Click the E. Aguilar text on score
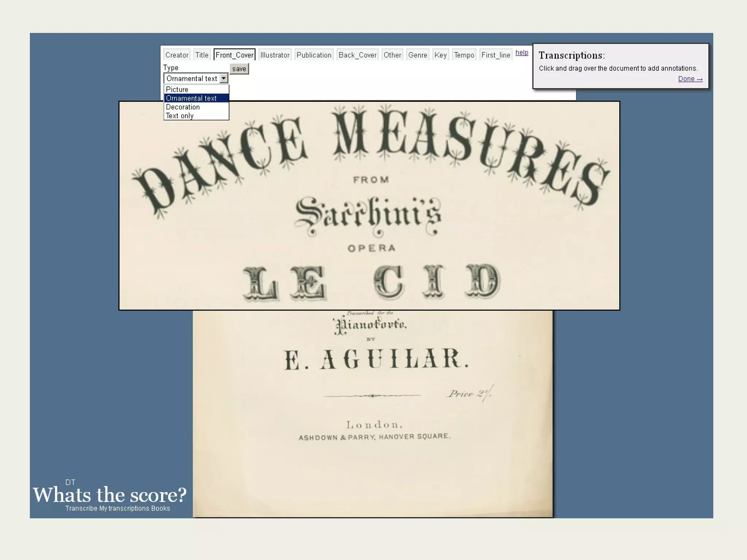747x560 pixels. (376, 359)
